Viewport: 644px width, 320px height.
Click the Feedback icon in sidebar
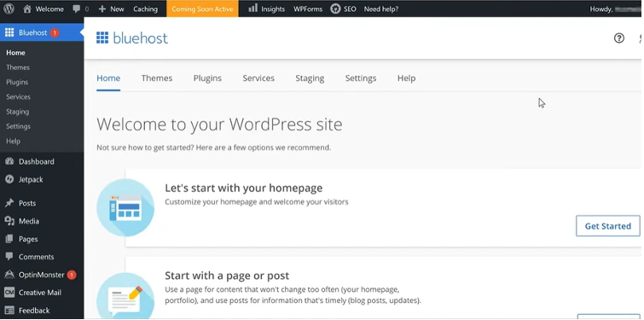pyautogui.click(x=9, y=310)
